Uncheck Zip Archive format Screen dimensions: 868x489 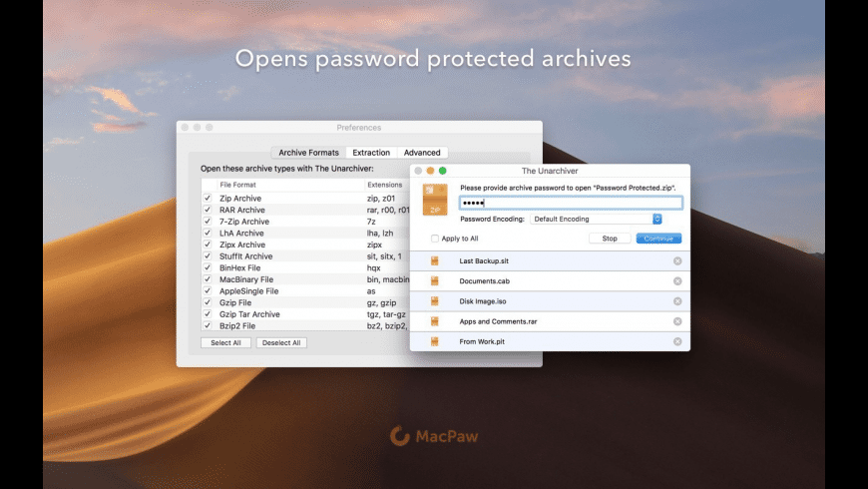pos(208,198)
